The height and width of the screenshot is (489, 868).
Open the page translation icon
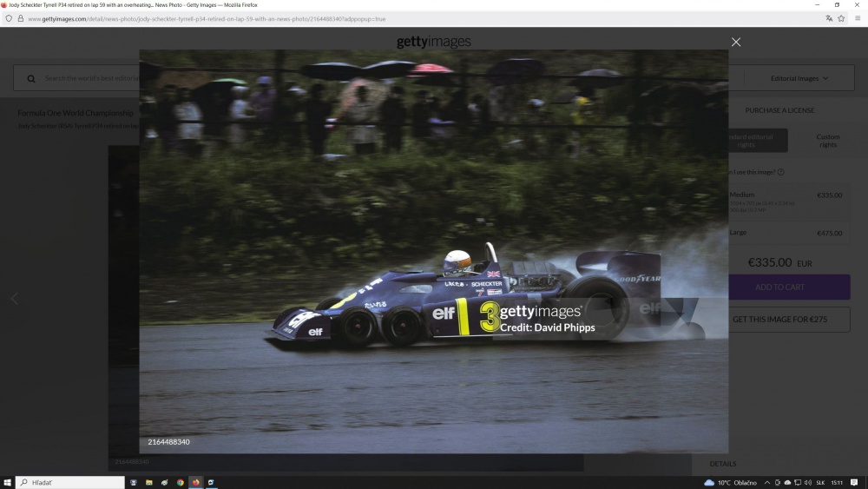click(x=829, y=18)
